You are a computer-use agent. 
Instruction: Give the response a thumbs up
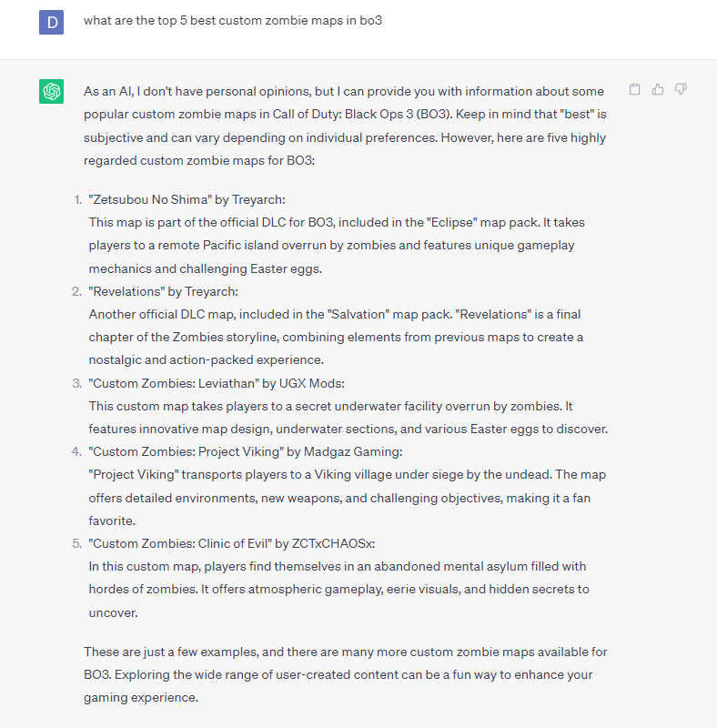[x=658, y=89]
